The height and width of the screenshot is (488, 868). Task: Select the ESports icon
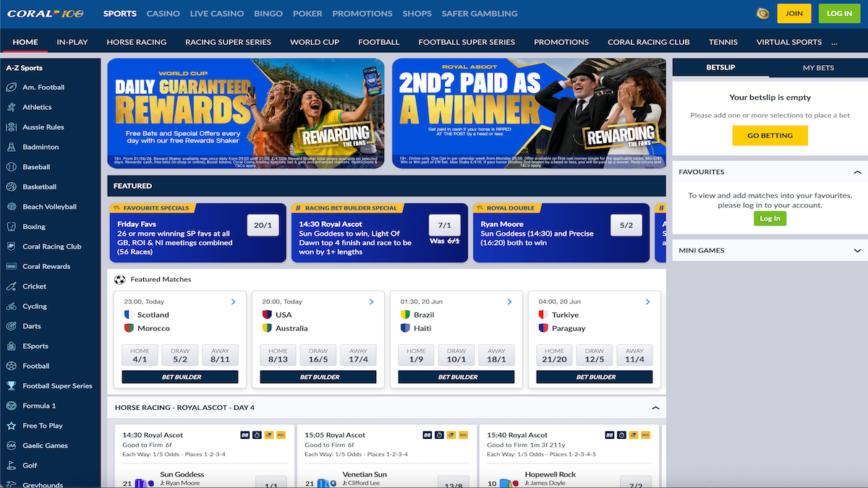coord(11,346)
